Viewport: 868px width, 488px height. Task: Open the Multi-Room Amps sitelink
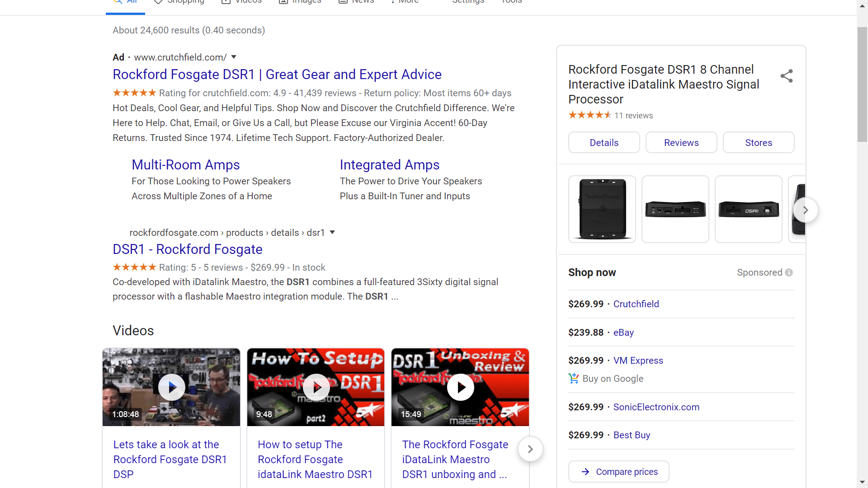pyautogui.click(x=186, y=165)
